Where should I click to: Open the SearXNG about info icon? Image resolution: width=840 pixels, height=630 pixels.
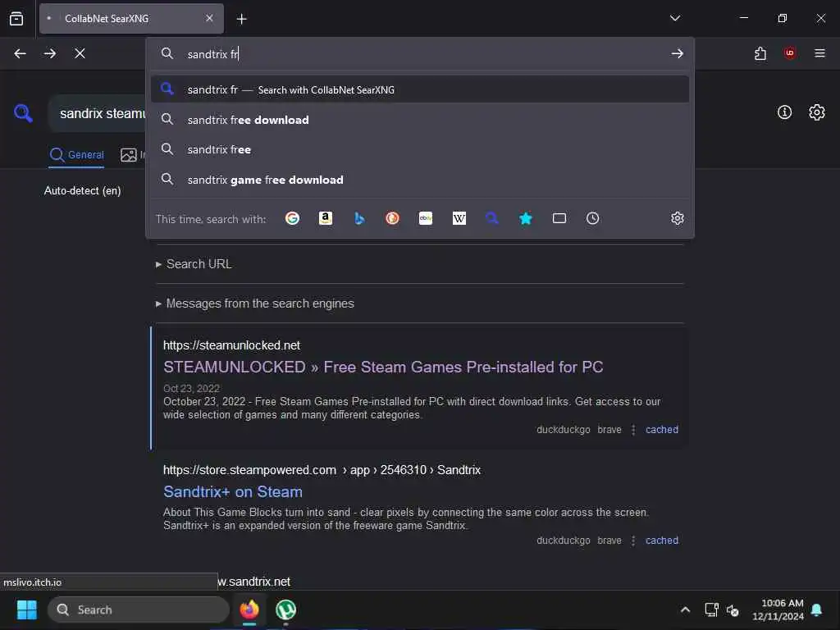click(784, 112)
